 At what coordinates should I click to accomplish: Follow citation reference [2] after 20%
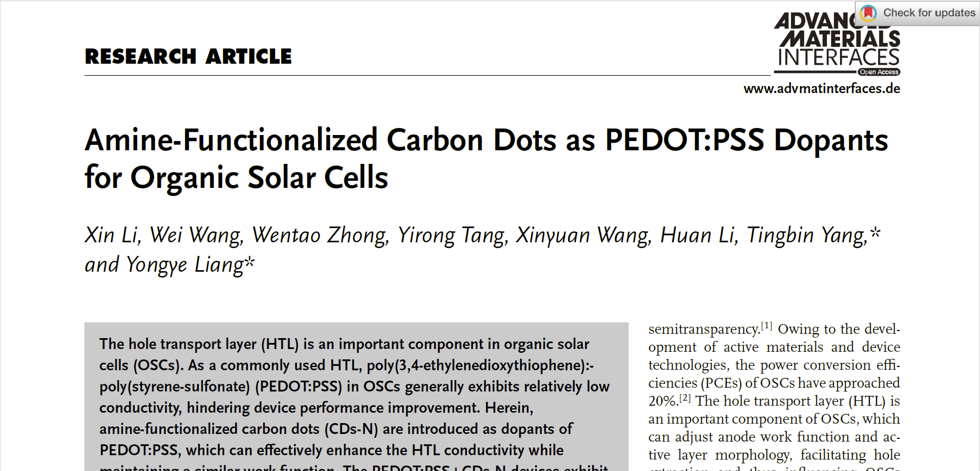click(x=685, y=398)
